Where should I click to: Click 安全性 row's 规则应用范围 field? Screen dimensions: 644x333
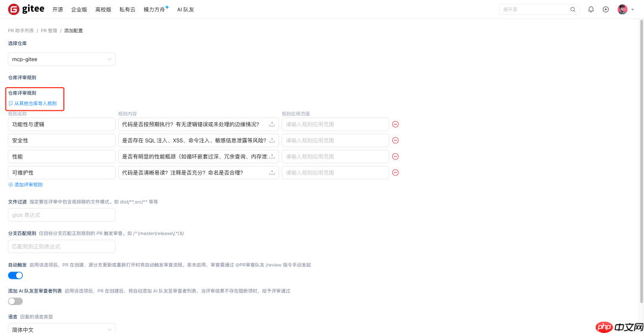click(335, 140)
